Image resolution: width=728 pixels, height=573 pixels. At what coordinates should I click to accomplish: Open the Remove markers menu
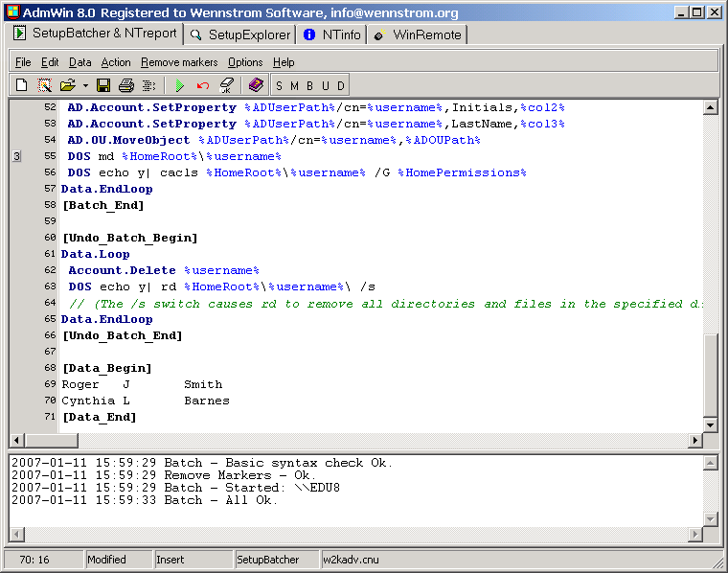179,62
